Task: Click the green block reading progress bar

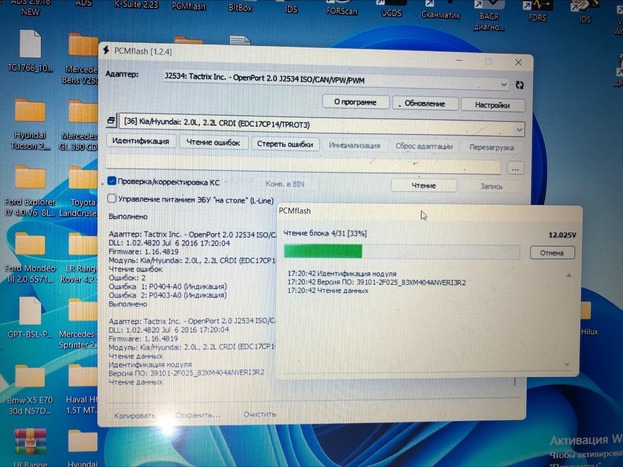Action: 400,253
